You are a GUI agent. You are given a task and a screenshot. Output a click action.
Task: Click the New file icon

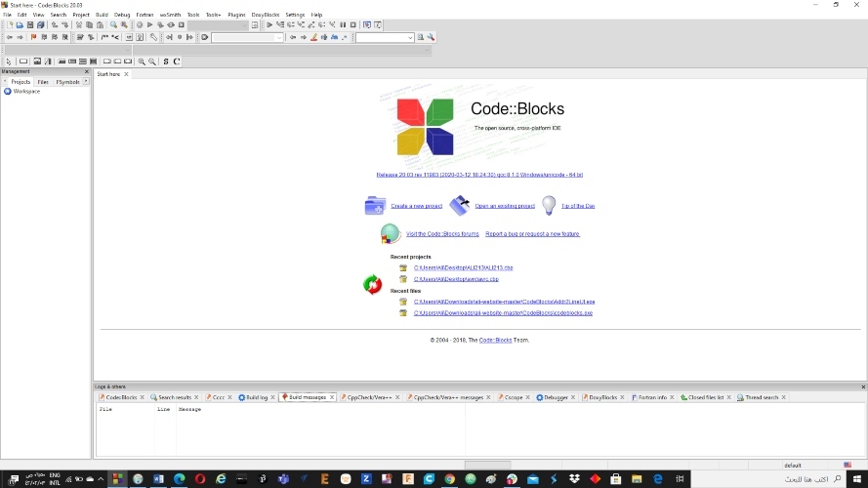pos(10,25)
